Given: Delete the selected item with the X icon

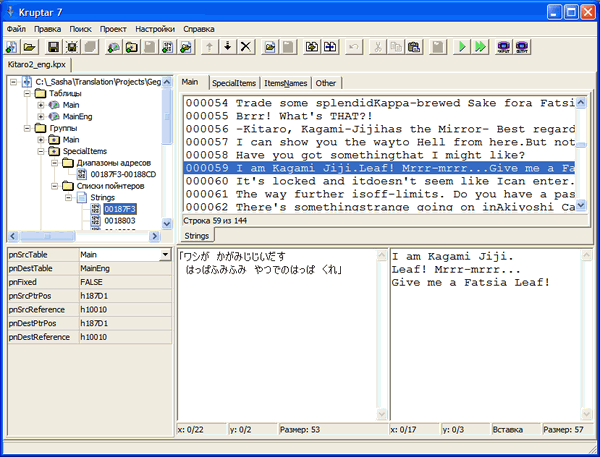Looking at the screenshot, I should pyautogui.click(x=246, y=47).
